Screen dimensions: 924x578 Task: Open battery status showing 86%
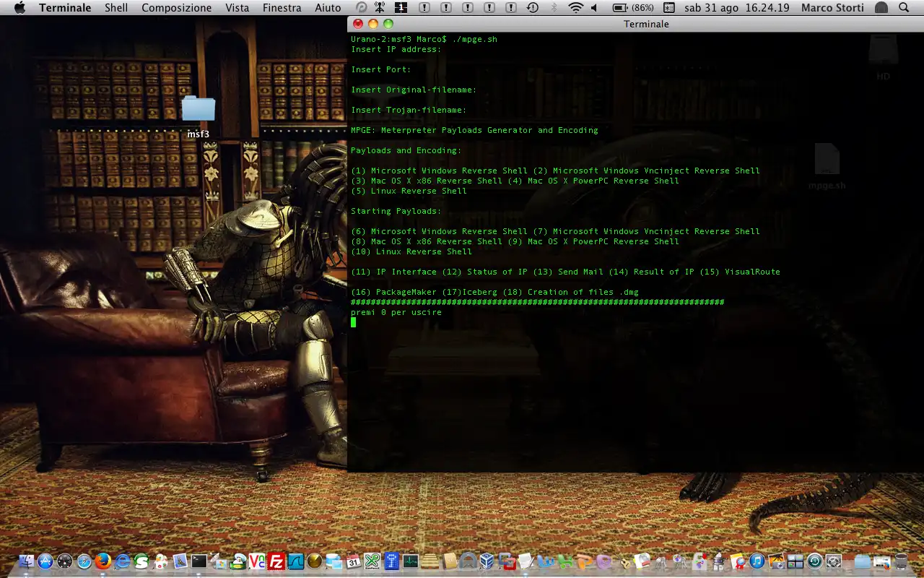point(633,8)
